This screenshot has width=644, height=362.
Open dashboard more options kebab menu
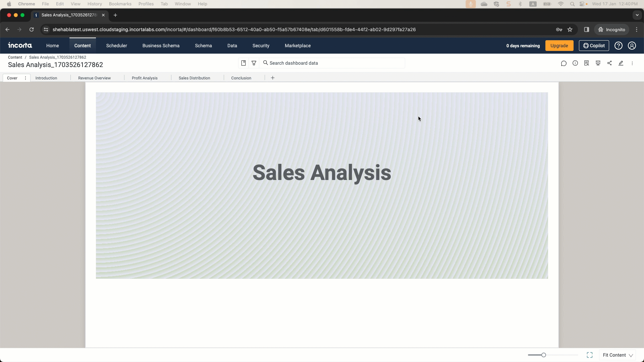pos(632,63)
